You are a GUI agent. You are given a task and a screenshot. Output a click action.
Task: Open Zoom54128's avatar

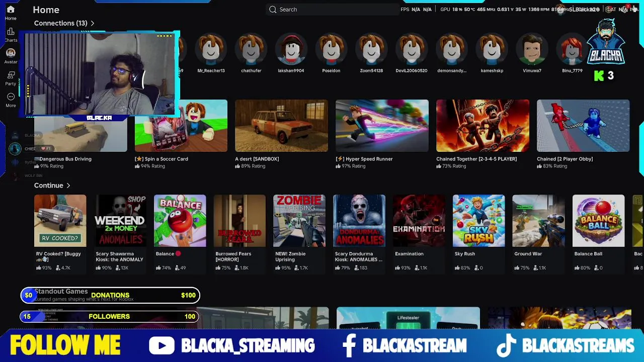tap(371, 50)
